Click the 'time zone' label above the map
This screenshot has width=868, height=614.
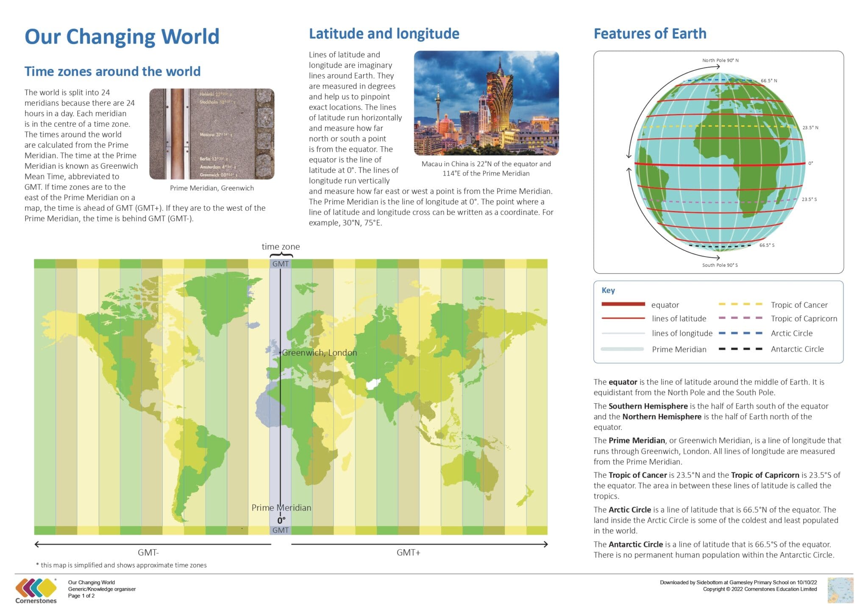[281, 246]
